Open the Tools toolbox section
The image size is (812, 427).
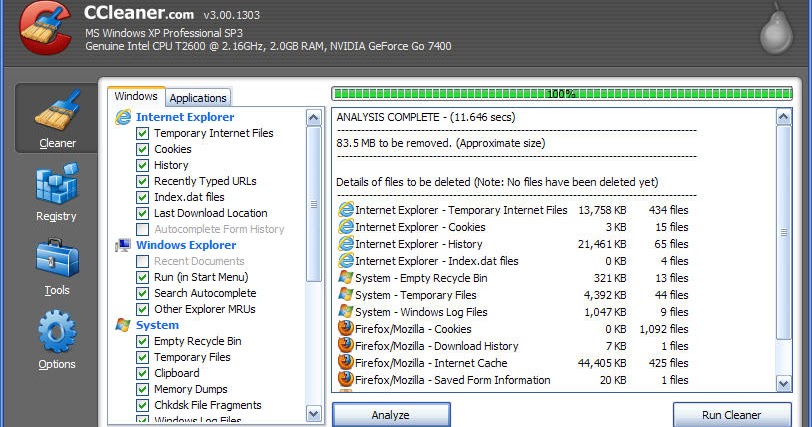[x=56, y=267]
